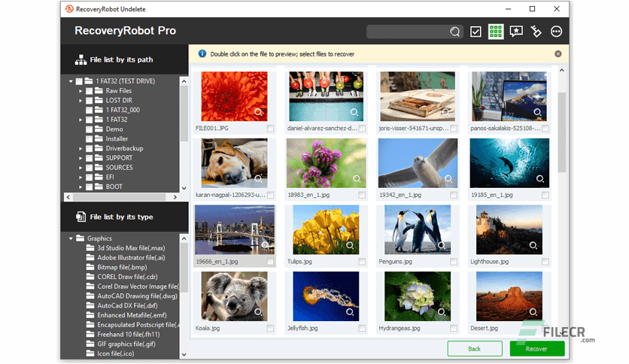
Task: Click the search magnifier icon in the header
Action: pyautogui.click(x=454, y=32)
